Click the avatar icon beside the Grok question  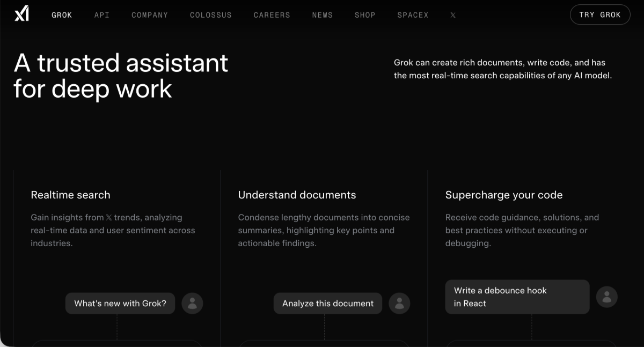[x=192, y=303]
